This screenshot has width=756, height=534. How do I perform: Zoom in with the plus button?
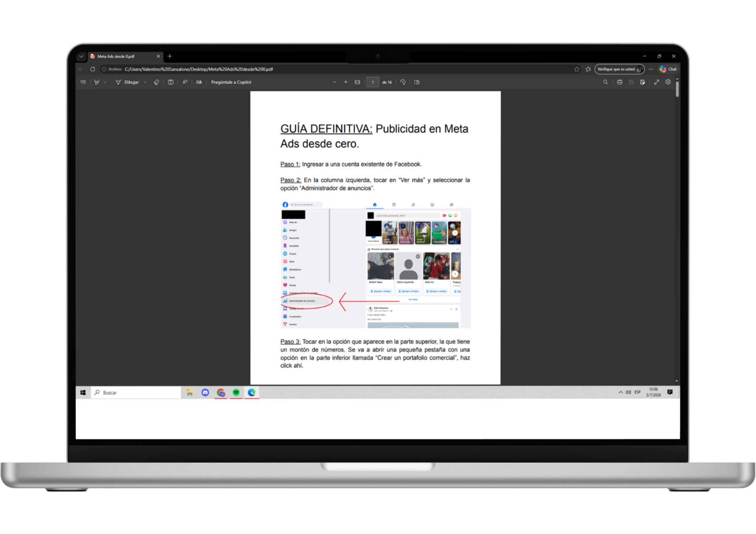click(345, 82)
